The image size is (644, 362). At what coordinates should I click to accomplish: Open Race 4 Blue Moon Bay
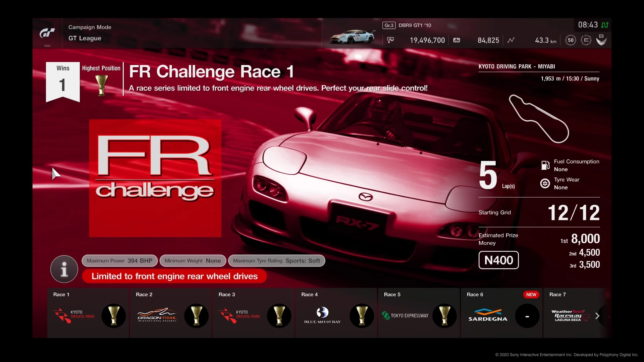336,313
